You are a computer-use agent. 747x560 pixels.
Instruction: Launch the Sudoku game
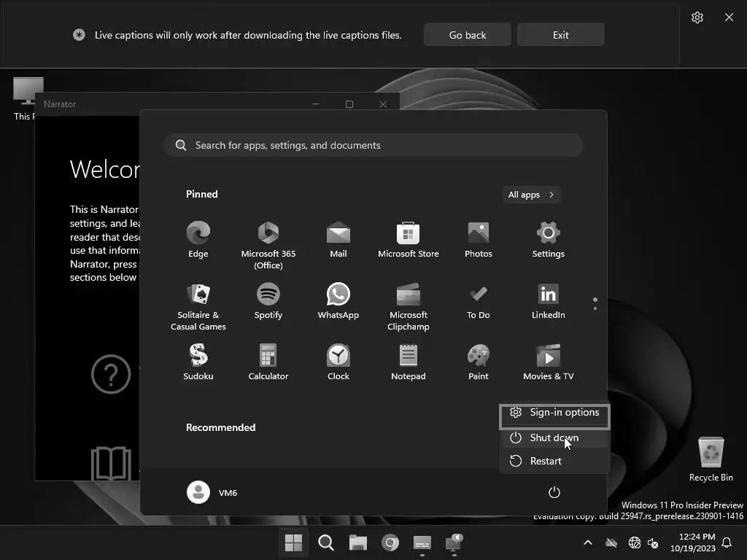click(198, 362)
